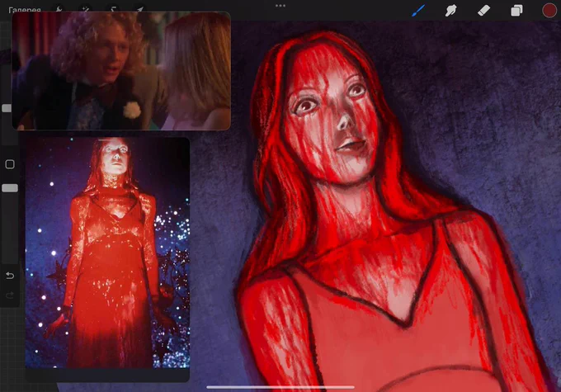Open the dark red color picker circle
This screenshot has width=561, height=392.
click(x=549, y=11)
